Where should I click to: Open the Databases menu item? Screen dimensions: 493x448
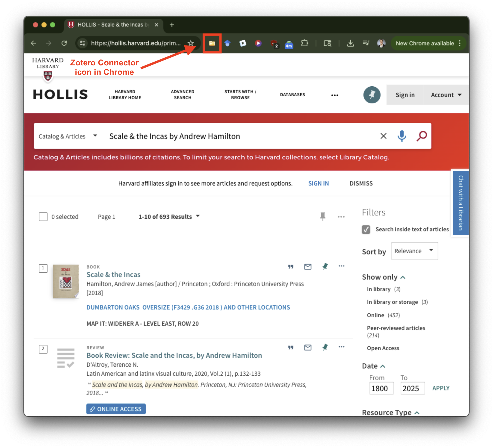pos(292,95)
